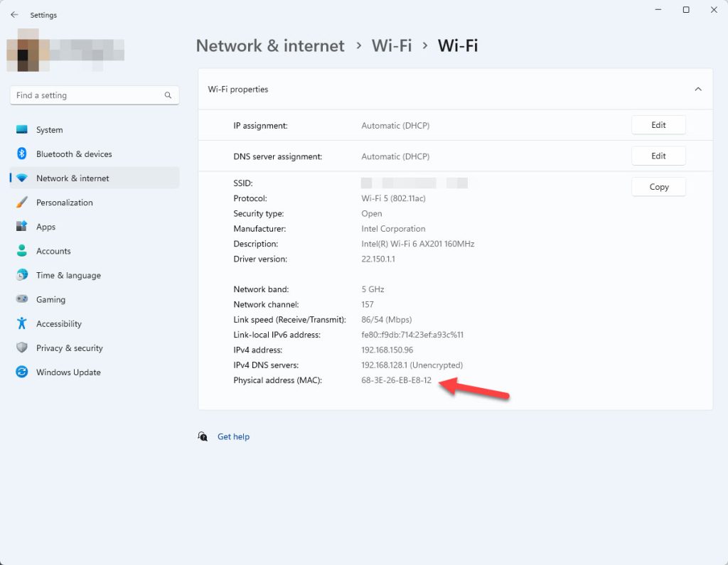728x565 pixels.
Task: Open the Apps settings section
Action: pos(46,227)
